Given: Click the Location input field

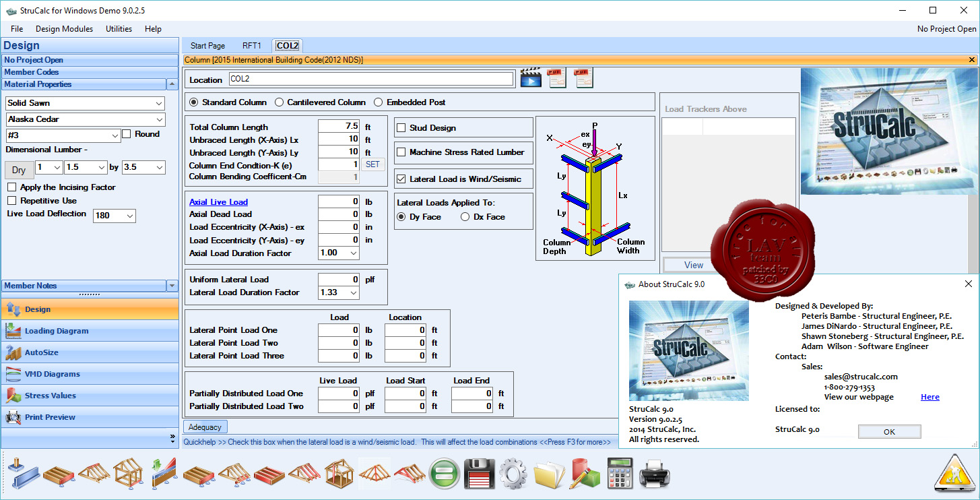Looking at the screenshot, I should coord(371,79).
